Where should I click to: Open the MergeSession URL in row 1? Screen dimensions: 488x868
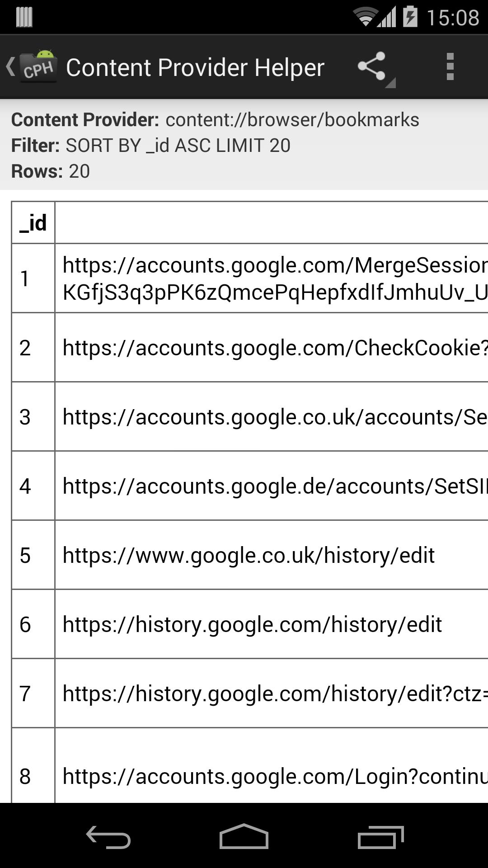[x=271, y=278]
